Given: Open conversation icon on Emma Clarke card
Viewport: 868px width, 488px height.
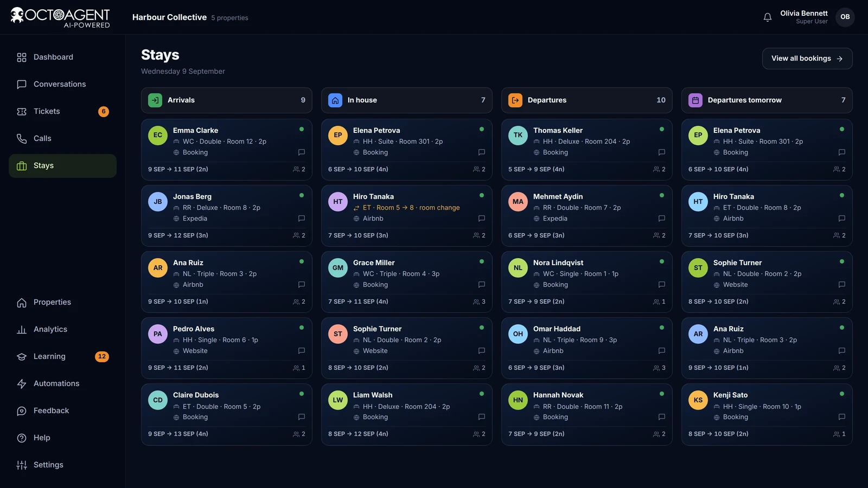Looking at the screenshot, I should (x=302, y=152).
